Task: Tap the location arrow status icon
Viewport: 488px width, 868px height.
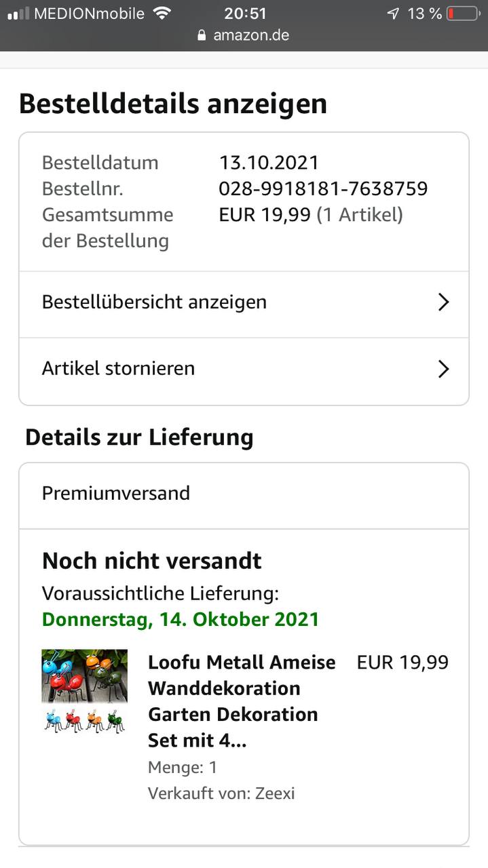Action: click(393, 14)
